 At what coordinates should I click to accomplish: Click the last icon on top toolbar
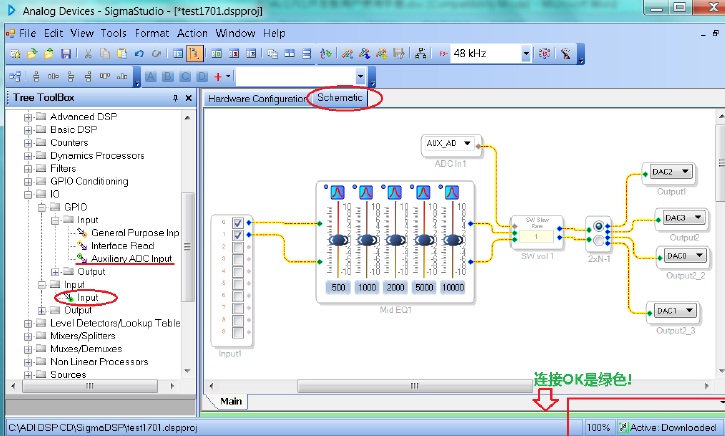[x=565, y=54]
